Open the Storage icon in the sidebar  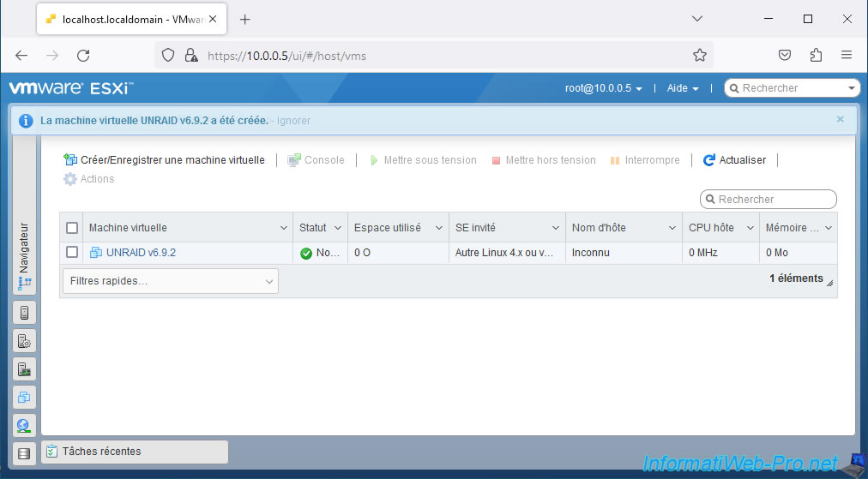[24, 453]
